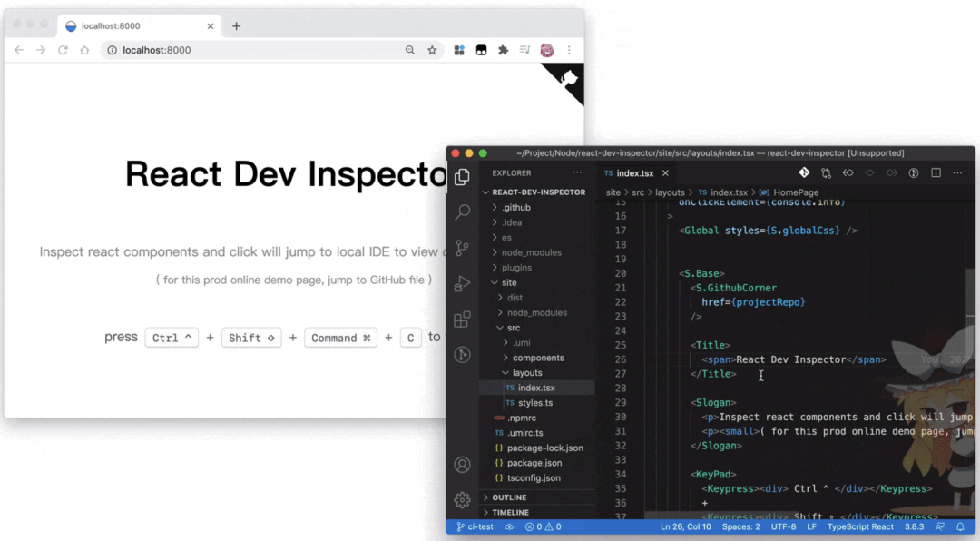Expand the OUTLINE section

(x=509, y=497)
